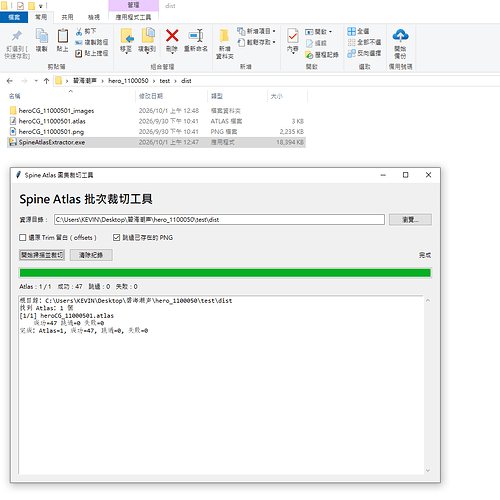Click the green progress bar
This screenshot has width=500, height=500.
click(225, 273)
